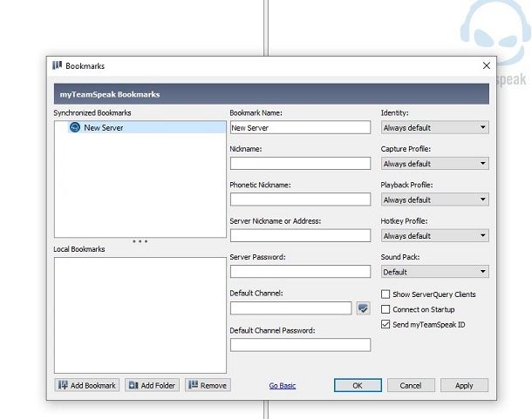
Task: Click the Go Basic link
Action: coord(283,385)
